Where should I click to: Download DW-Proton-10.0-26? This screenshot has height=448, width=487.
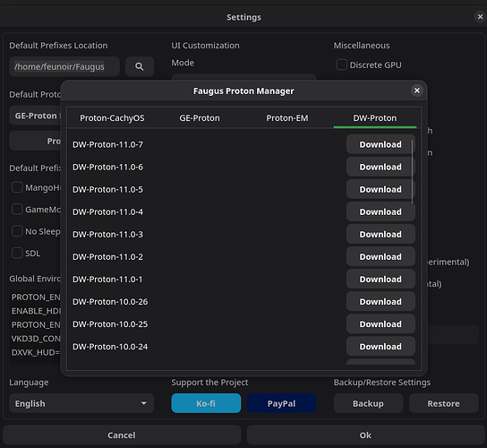click(380, 302)
